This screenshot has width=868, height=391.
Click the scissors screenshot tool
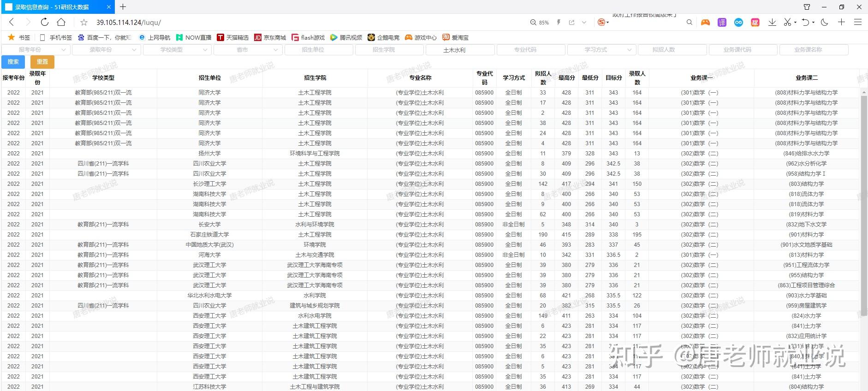point(787,22)
